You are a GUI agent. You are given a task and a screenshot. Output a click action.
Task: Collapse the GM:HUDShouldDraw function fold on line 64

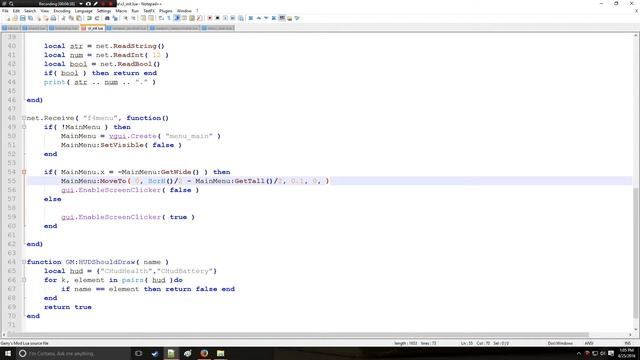click(24, 262)
